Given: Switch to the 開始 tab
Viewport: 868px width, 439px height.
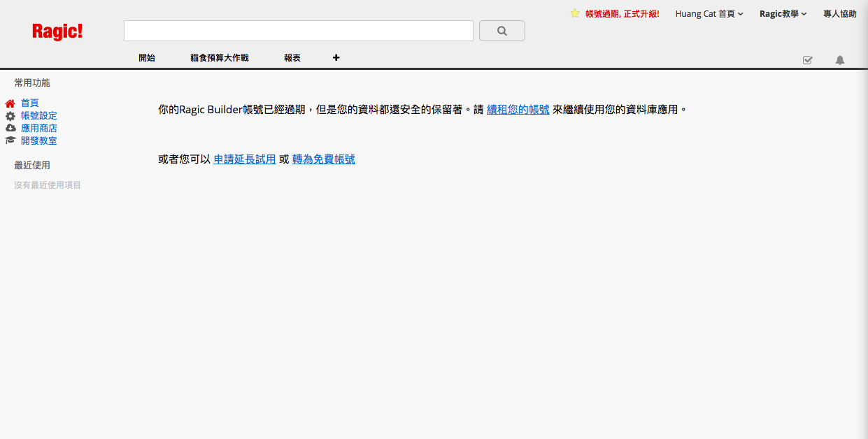Looking at the screenshot, I should [x=147, y=58].
